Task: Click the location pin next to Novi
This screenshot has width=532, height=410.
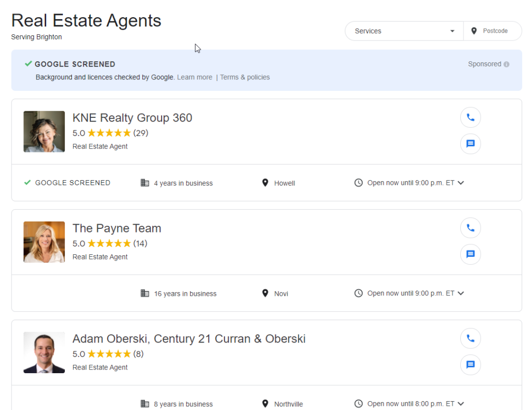Action: click(265, 293)
